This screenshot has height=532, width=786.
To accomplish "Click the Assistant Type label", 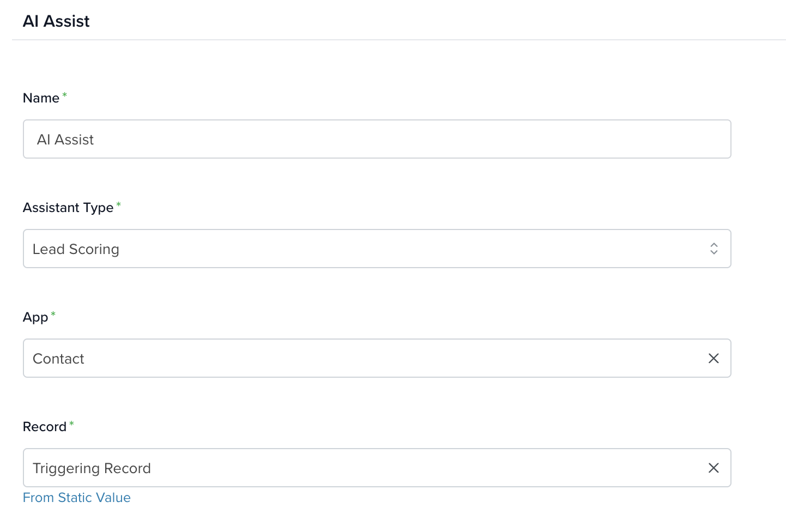I will click(x=68, y=208).
